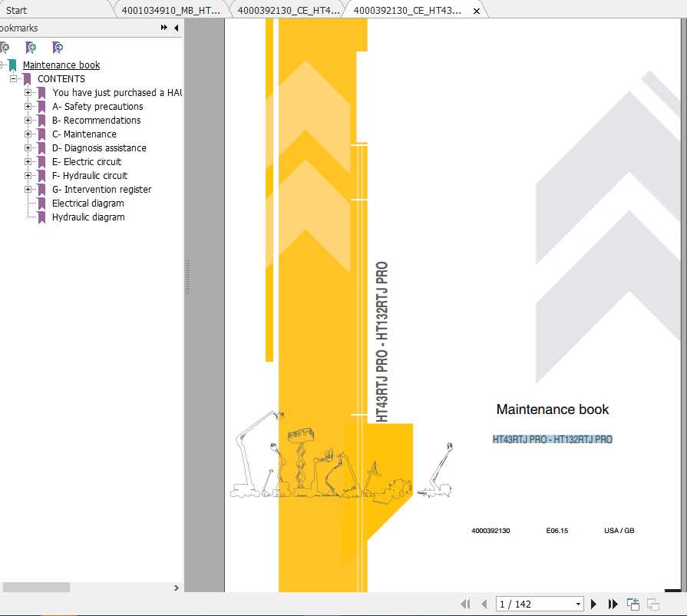This screenshot has width=687, height=616.
Task: Open the E- Electric circuit bookmark
Action: 87,162
